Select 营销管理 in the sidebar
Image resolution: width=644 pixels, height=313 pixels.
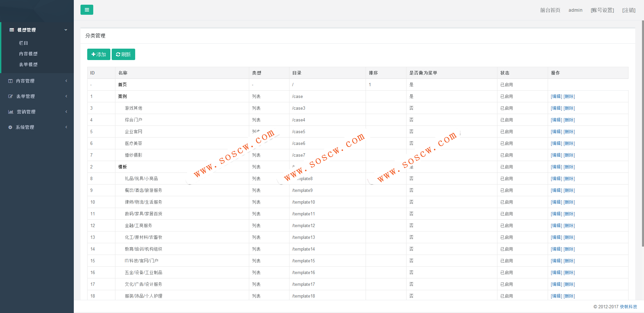[26, 112]
